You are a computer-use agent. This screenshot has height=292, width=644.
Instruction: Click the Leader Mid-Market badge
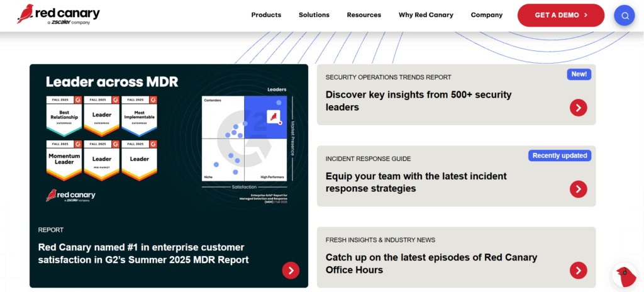pos(101,160)
